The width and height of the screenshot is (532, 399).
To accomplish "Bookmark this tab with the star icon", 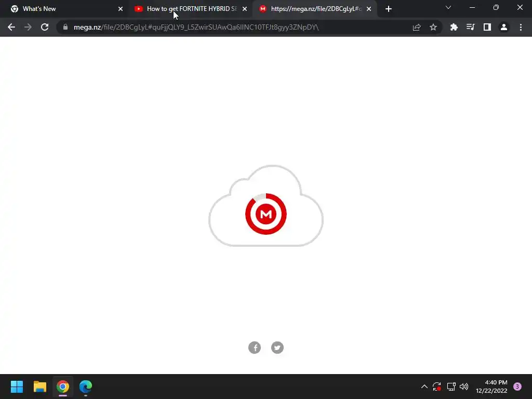I will (433, 27).
